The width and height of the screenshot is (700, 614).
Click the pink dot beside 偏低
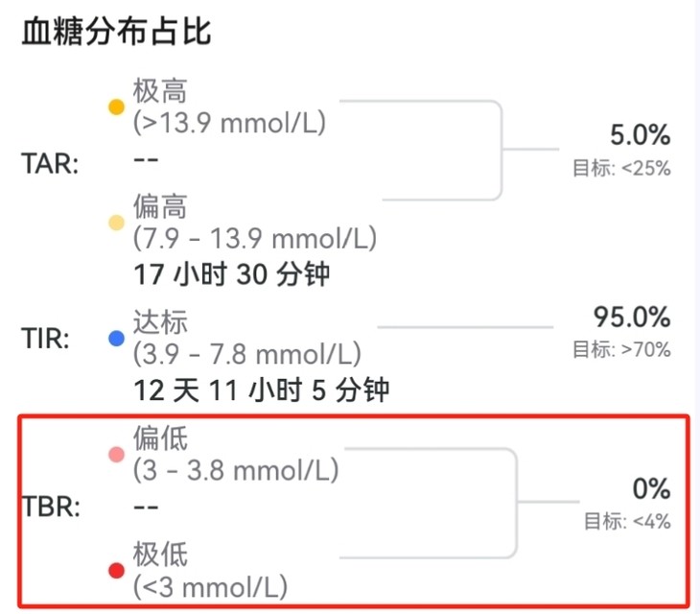click(x=116, y=454)
